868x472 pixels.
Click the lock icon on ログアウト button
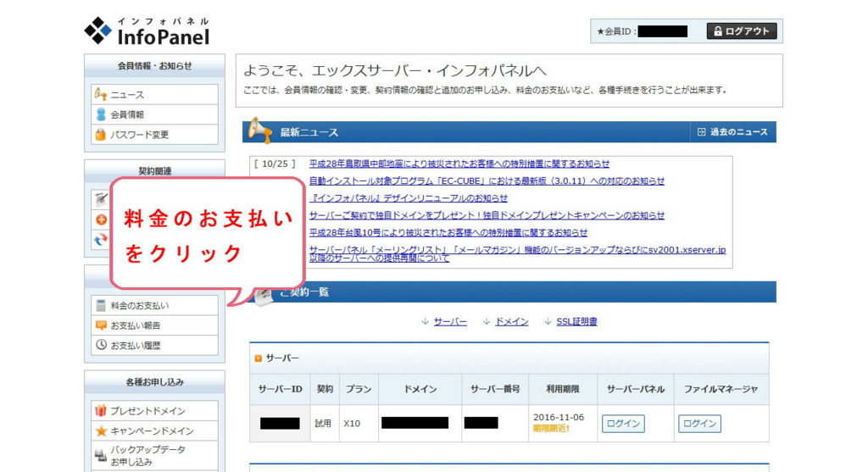(717, 31)
